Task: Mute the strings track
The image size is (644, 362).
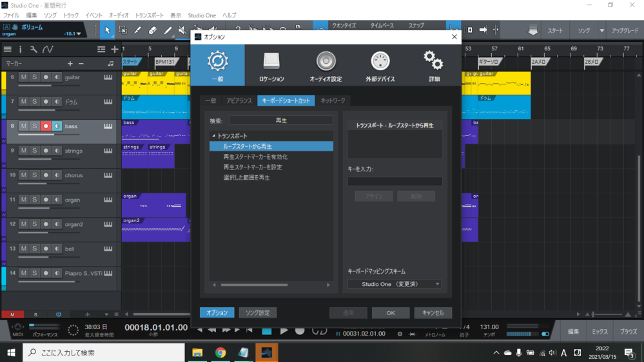Action: (23, 151)
